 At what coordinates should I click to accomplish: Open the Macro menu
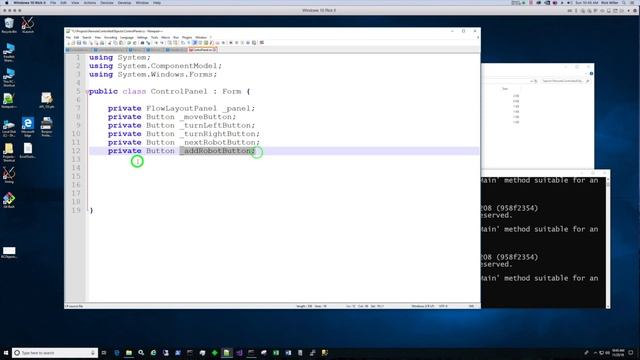pos(165,37)
